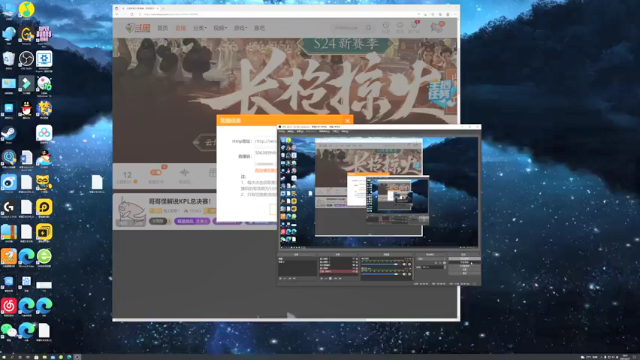Expand the 视频 dropdown in Douyu navigation
This screenshot has width=640, height=360.
click(x=220, y=28)
